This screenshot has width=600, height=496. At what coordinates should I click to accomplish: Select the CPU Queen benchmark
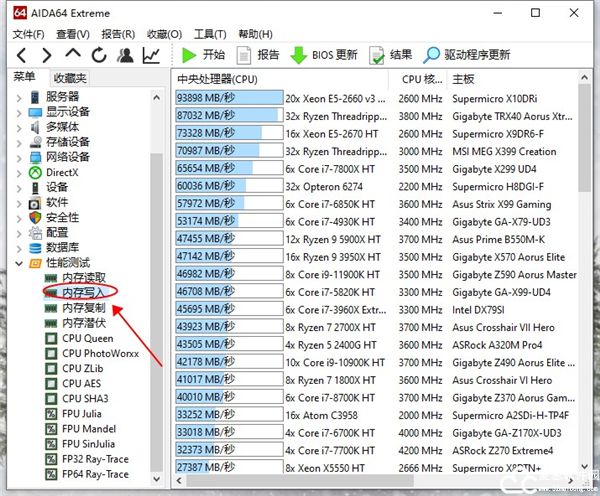click(88, 338)
